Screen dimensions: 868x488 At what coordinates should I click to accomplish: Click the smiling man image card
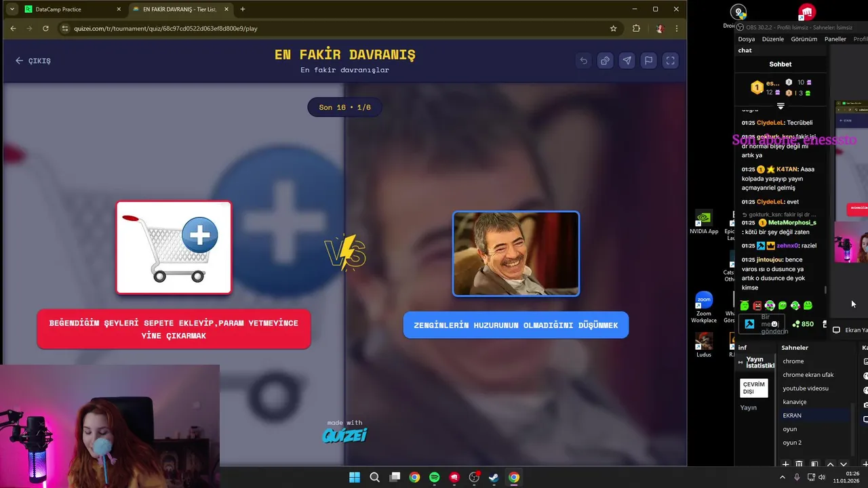516,253
